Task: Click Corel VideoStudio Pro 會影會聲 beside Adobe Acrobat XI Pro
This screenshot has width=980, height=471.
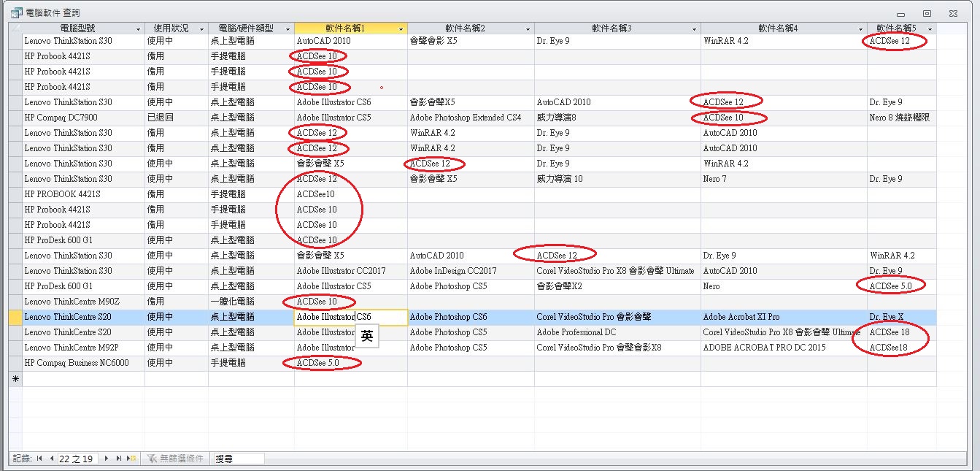Action: [618, 317]
